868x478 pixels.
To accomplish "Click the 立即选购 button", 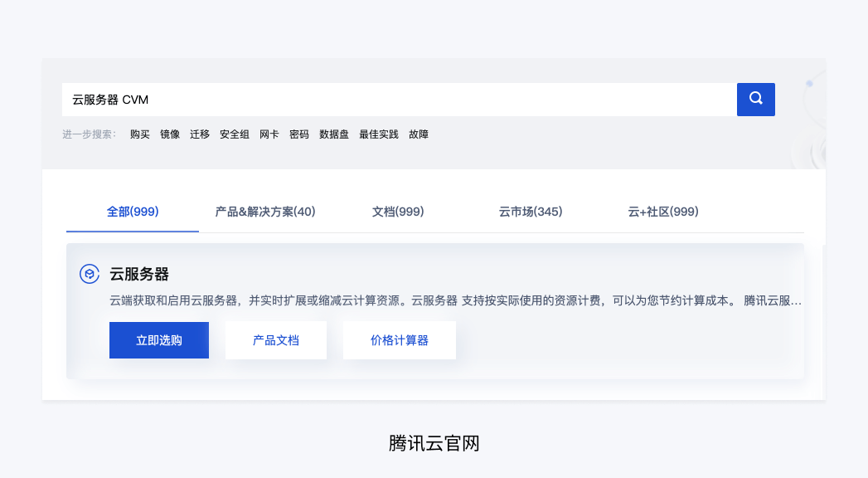I will (x=159, y=340).
